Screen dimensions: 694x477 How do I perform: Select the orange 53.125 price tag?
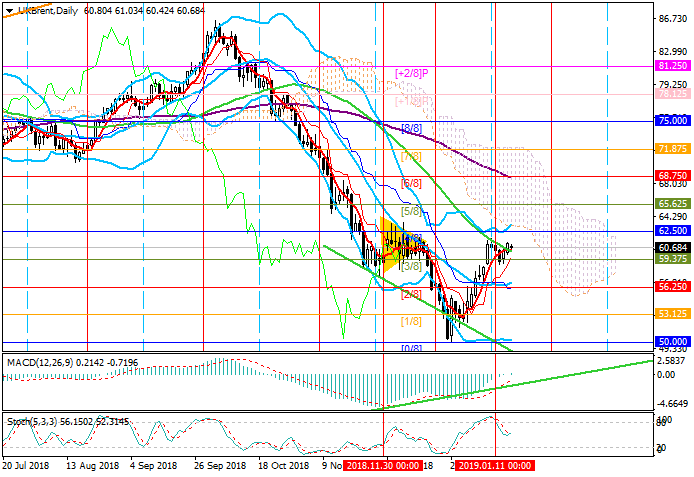[670, 313]
